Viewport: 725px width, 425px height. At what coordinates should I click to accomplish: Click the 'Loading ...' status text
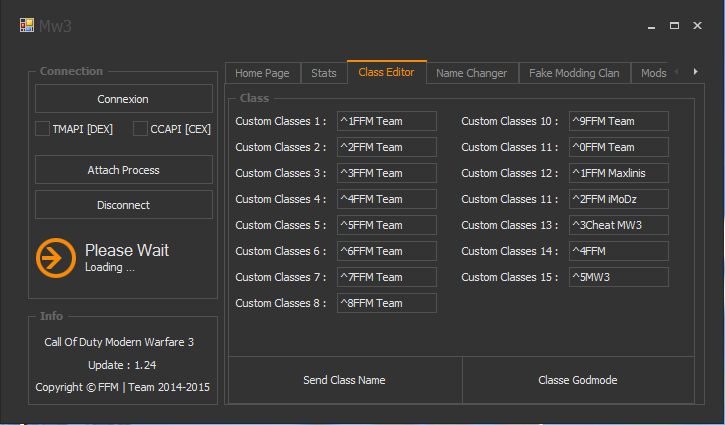(110, 267)
